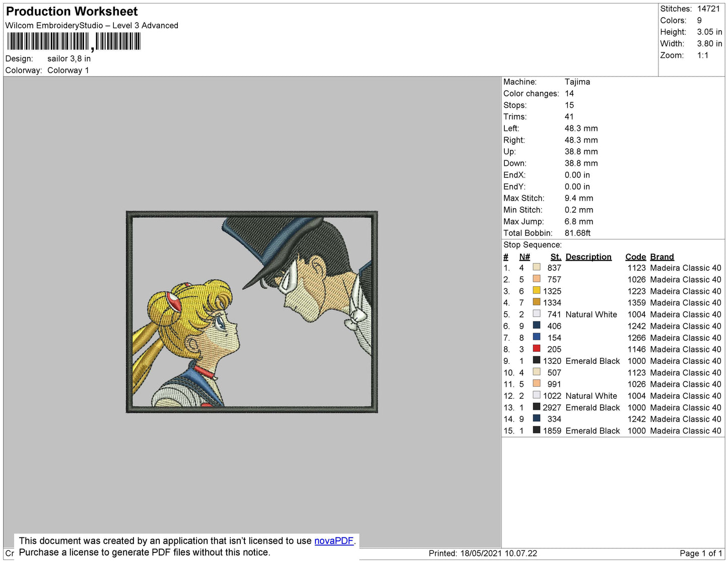The width and height of the screenshot is (728, 563).
Task: Click the 'Production Worksheet' title
Action: pos(72,12)
